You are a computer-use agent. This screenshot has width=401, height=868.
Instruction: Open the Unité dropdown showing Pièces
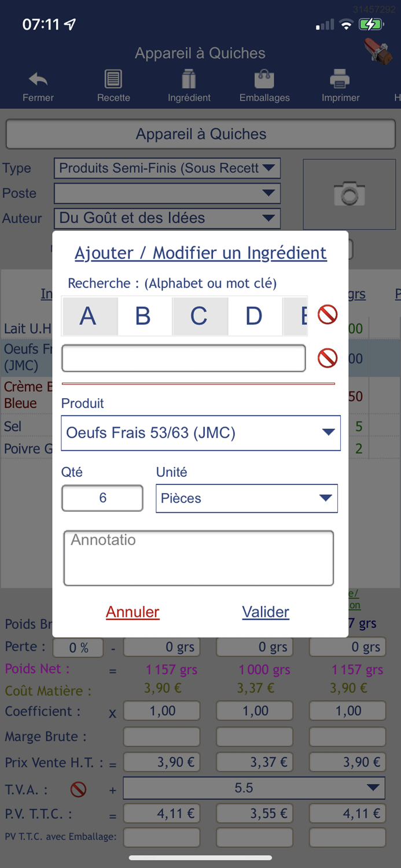(247, 498)
